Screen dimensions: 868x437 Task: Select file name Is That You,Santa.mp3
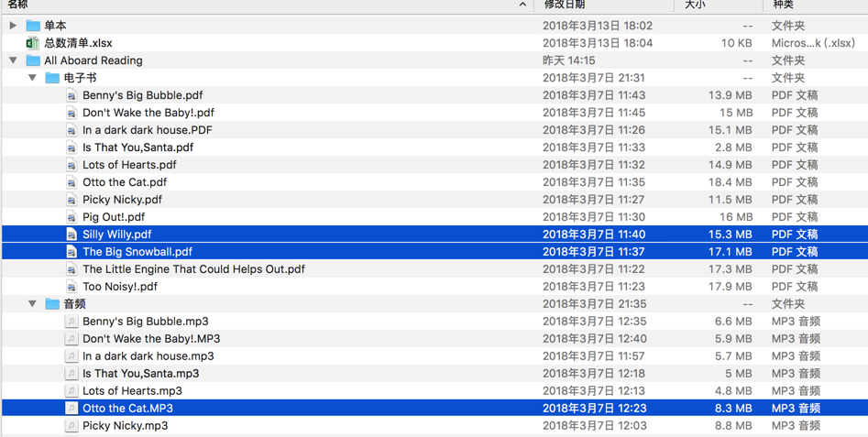click(141, 374)
